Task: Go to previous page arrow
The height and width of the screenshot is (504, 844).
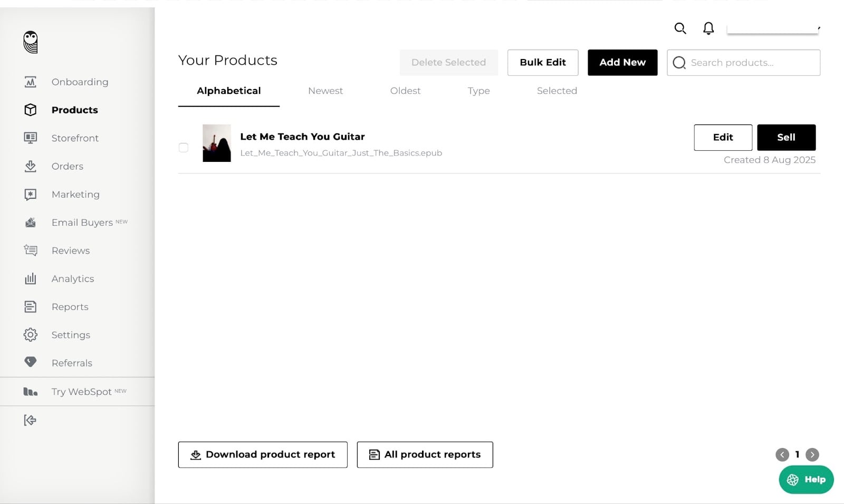Action: click(782, 454)
